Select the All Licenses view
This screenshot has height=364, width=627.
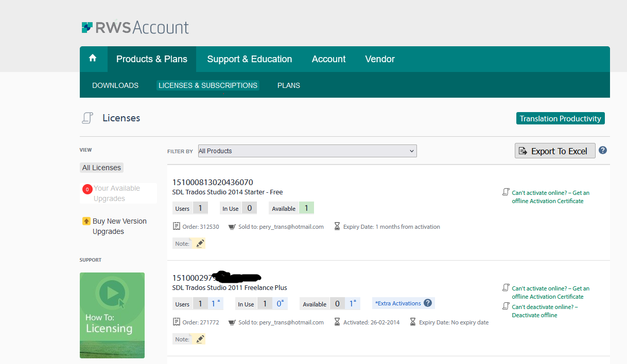[x=101, y=167]
